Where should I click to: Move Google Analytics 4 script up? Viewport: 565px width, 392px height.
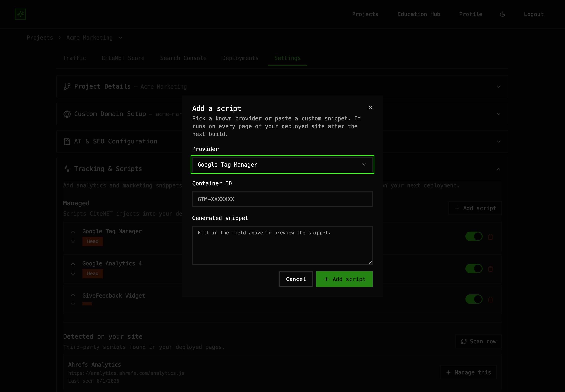pos(73,265)
